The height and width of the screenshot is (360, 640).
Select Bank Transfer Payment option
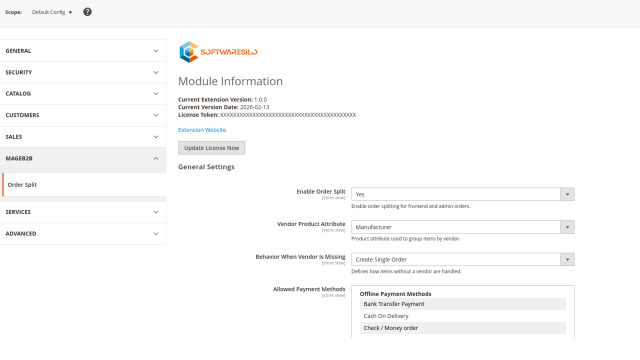(462, 304)
